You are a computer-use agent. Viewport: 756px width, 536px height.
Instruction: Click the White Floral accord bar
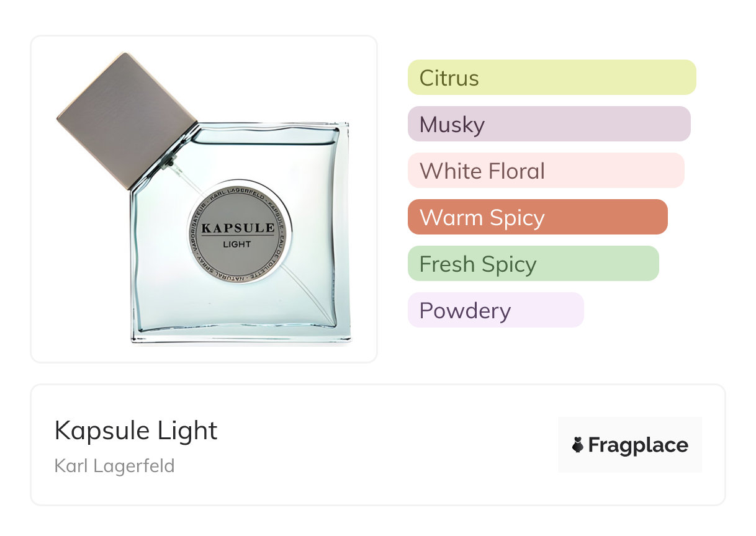pos(546,171)
